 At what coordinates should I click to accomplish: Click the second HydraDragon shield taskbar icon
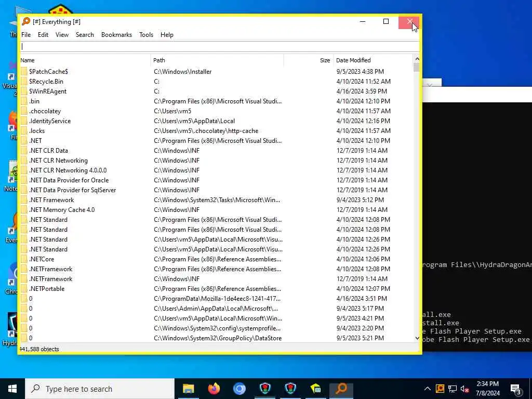290,389
